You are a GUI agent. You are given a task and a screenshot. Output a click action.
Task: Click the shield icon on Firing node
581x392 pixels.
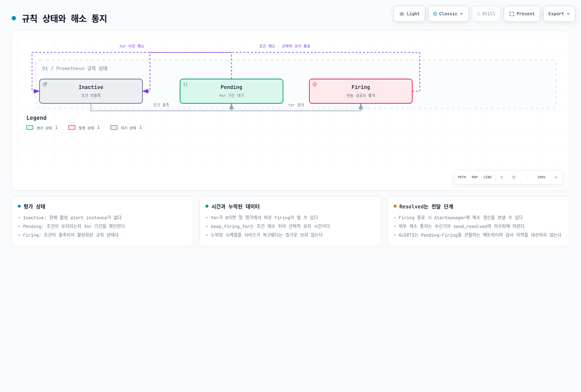[x=315, y=84]
